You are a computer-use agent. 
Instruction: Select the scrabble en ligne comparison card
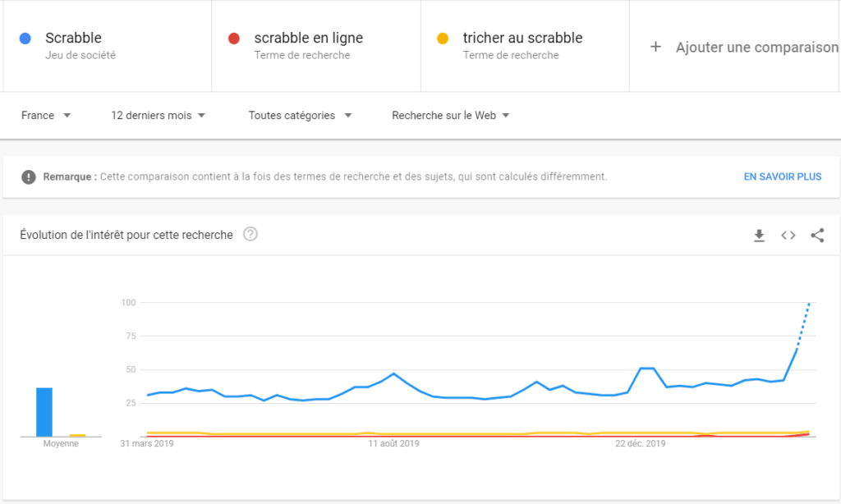pos(315,45)
